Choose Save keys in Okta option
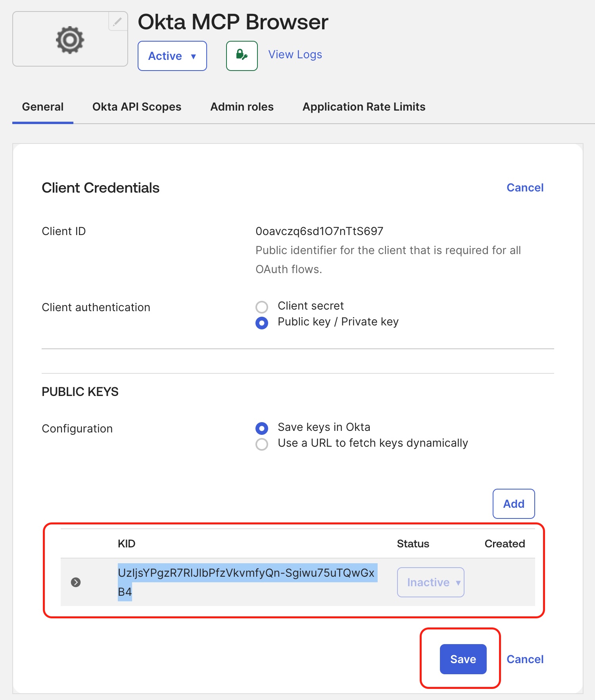Viewport: 595px width, 700px height. pos(262,428)
